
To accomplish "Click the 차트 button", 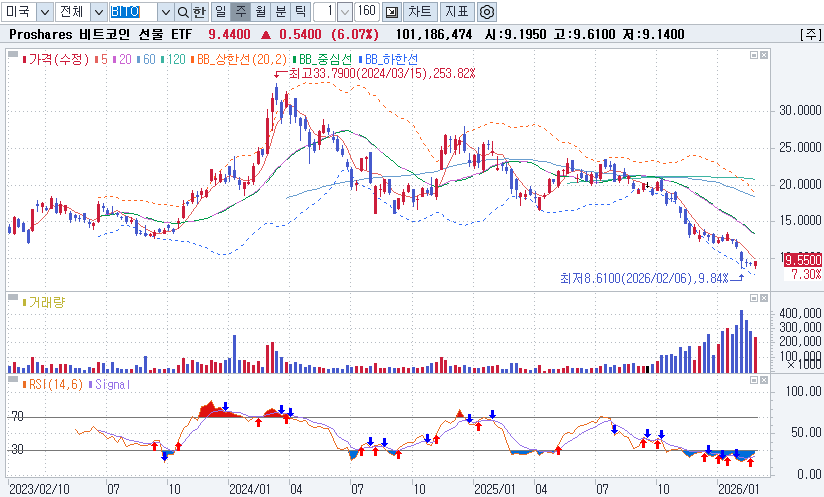I will coord(420,12).
